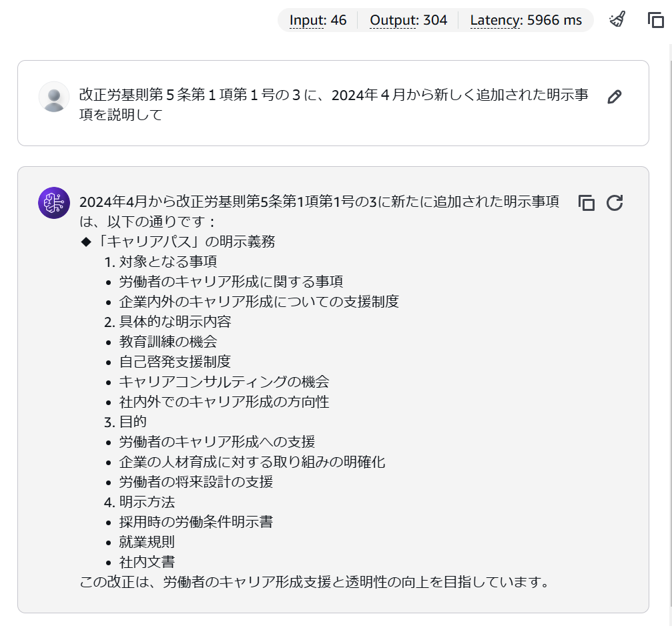Select the user's question message bubble

tap(334, 103)
